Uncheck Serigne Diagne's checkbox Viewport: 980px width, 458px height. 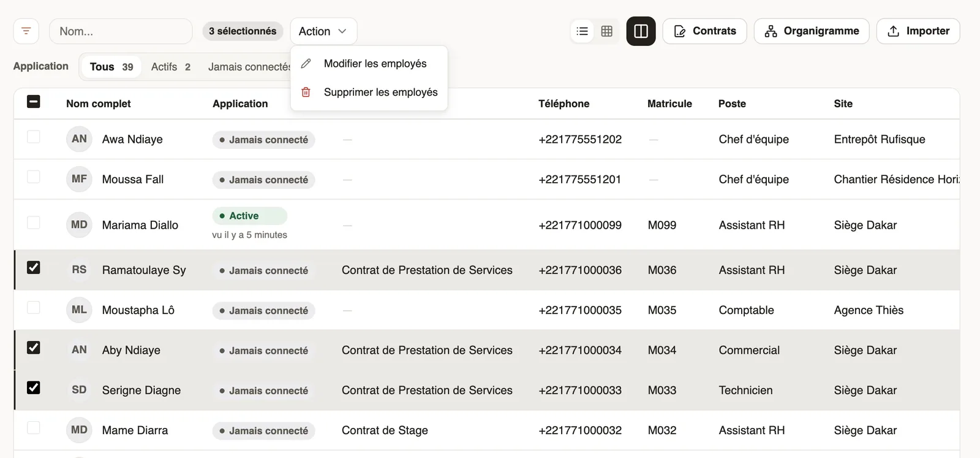click(x=34, y=387)
